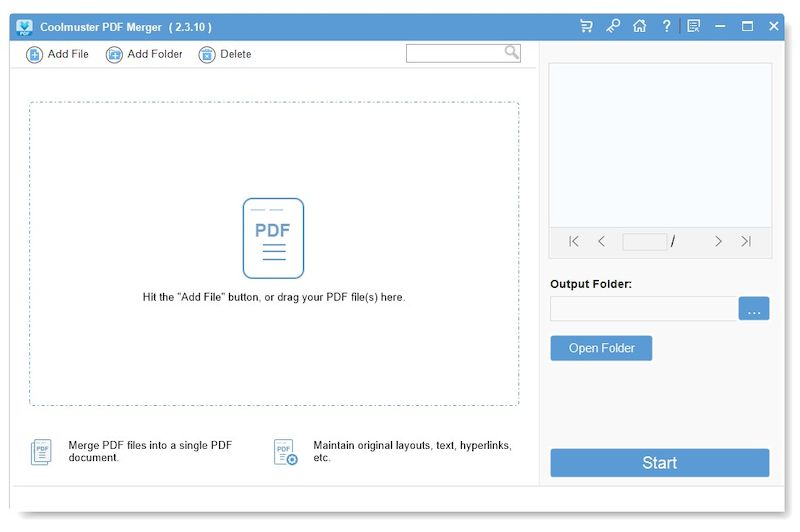Screen dimensions: 800x532
Task: Click the maintain layouts feature icon
Action: point(285,452)
